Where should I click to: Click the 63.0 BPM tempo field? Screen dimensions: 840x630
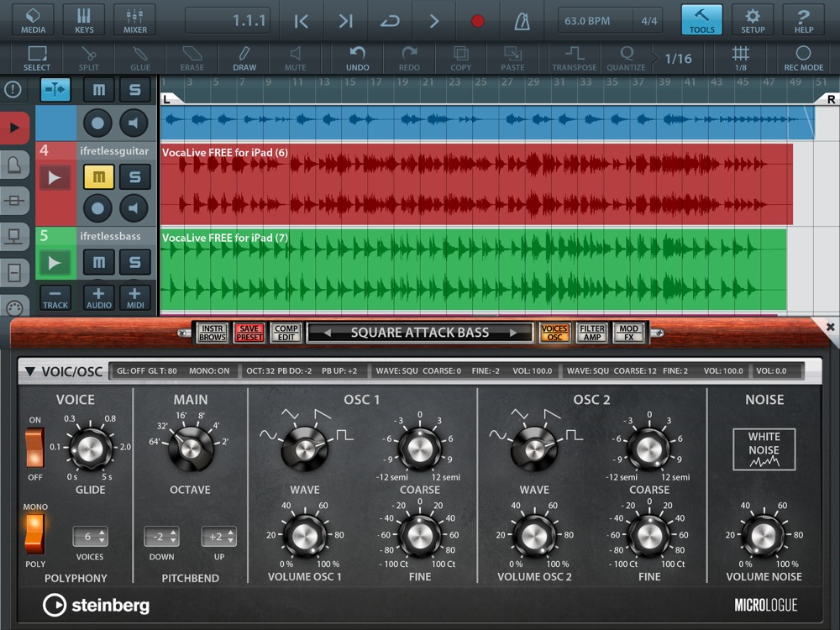(588, 21)
